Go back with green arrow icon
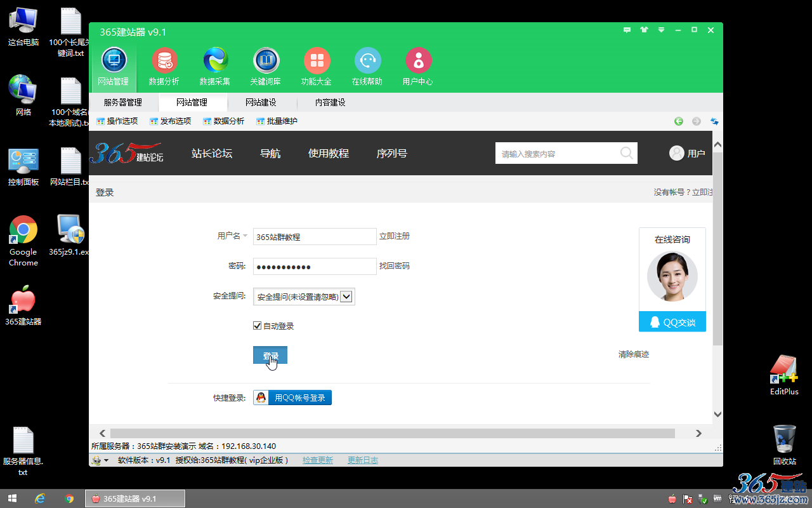This screenshot has height=508, width=812. (x=679, y=121)
